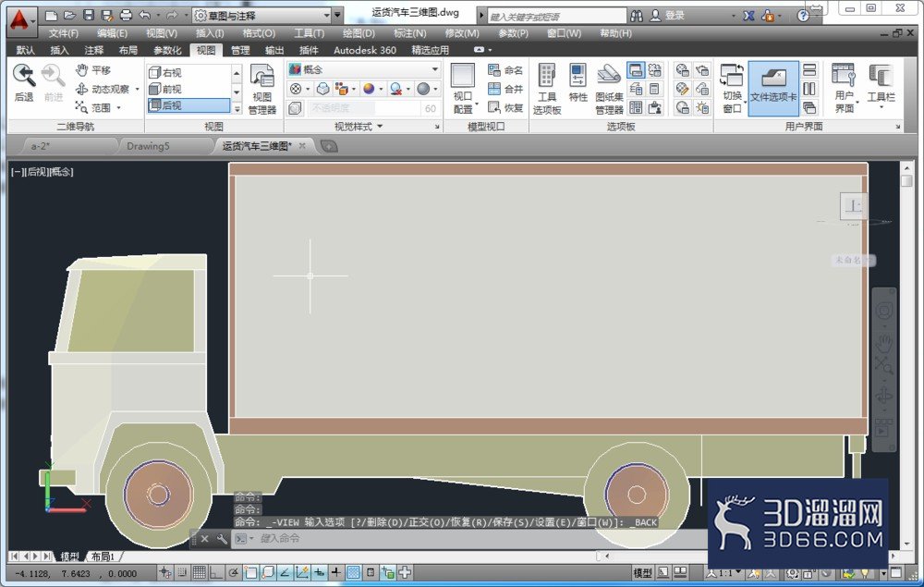Open the 绘图(D) menu
The height and width of the screenshot is (587, 924).
pos(359,33)
